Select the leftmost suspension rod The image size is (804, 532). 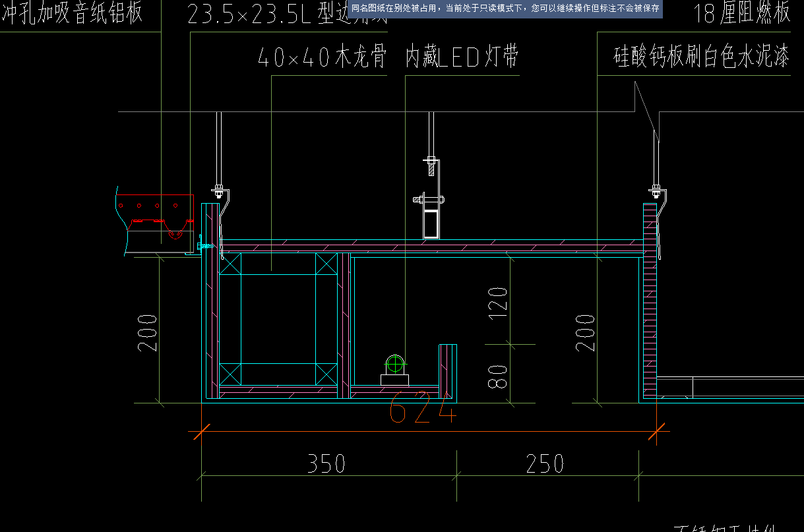click(218, 152)
